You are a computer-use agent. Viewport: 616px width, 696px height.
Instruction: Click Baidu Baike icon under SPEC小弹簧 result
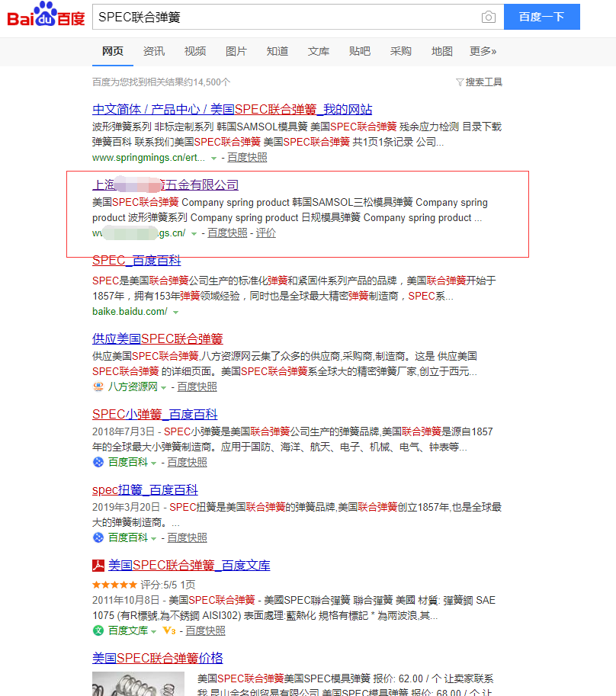(98, 462)
